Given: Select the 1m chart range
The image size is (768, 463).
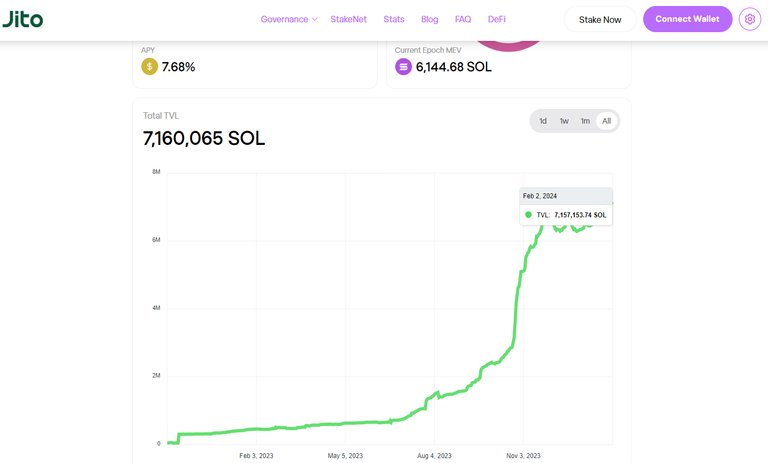Looking at the screenshot, I should [585, 121].
